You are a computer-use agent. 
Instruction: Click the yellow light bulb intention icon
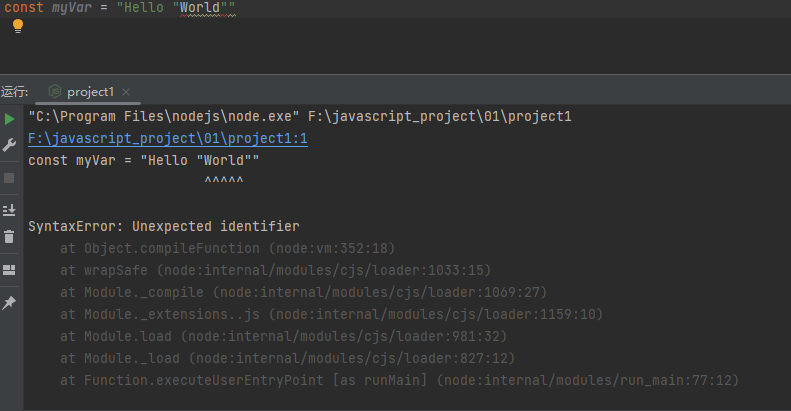click(x=18, y=26)
